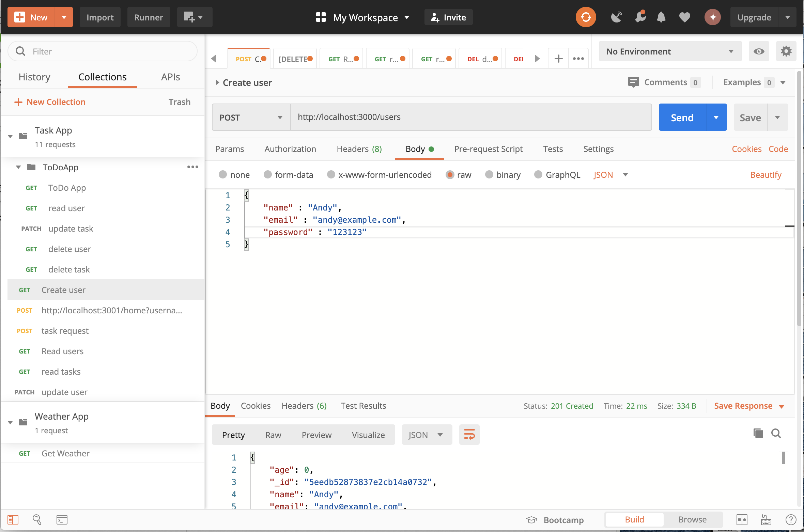Open the No Environment dropdown
The height and width of the screenshot is (532, 804).
(669, 51)
